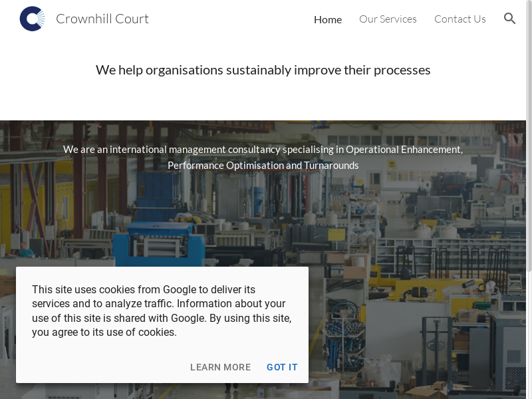
Task: Click the 'international management consultancy' text line
Action: click(263, 150)
